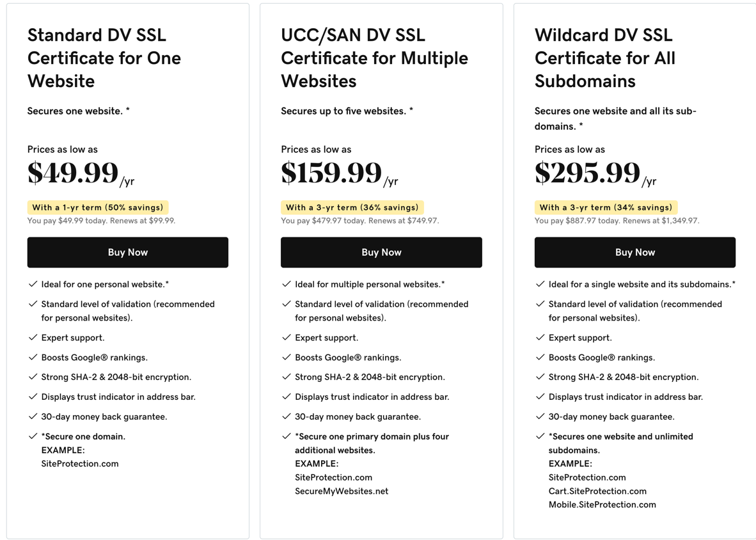This screenshot has width=756, height=540.
Task: Click checkmark next to '*Secure one domain.'
Action: click(x=33, y=436)
